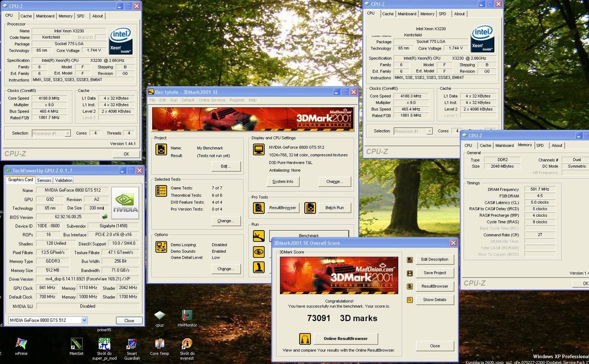
Task: Open the GPU selection dropdown in GPU-Z
Action: pos(84,320)
